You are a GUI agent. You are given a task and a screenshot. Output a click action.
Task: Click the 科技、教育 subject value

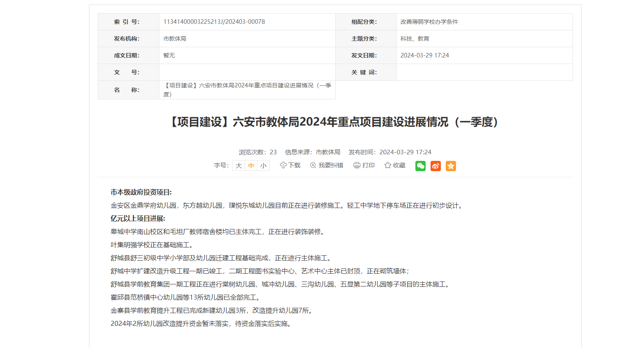point(415,39)
